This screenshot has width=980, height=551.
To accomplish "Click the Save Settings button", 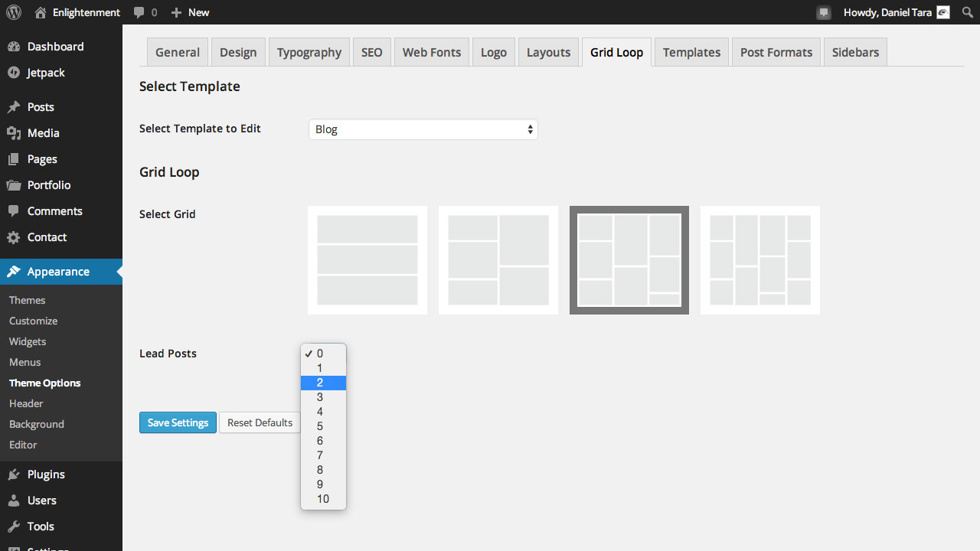I will (x=178, y=422).
